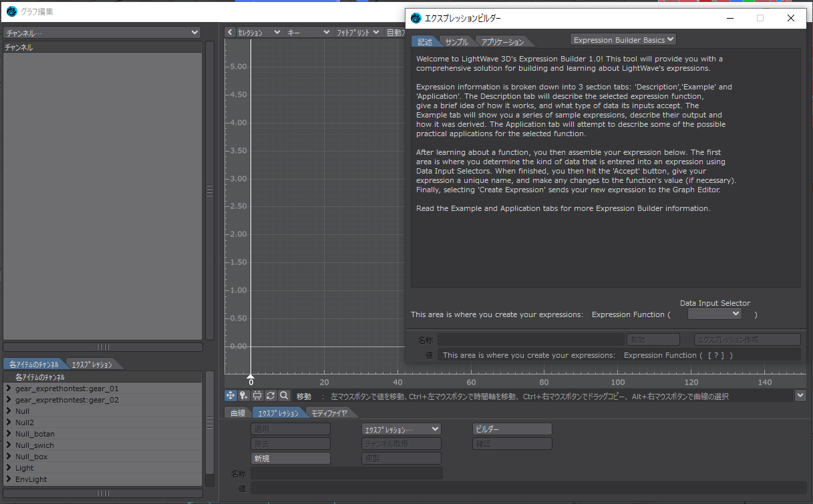Click the 適用 button
The width and height of the screenshot is (813, 504).
(290, 429)
